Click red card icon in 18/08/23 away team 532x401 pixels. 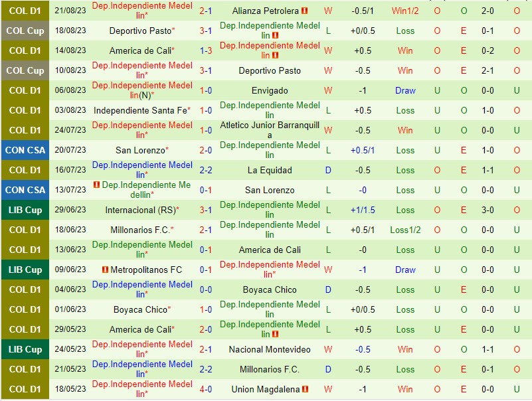[275, 35]
